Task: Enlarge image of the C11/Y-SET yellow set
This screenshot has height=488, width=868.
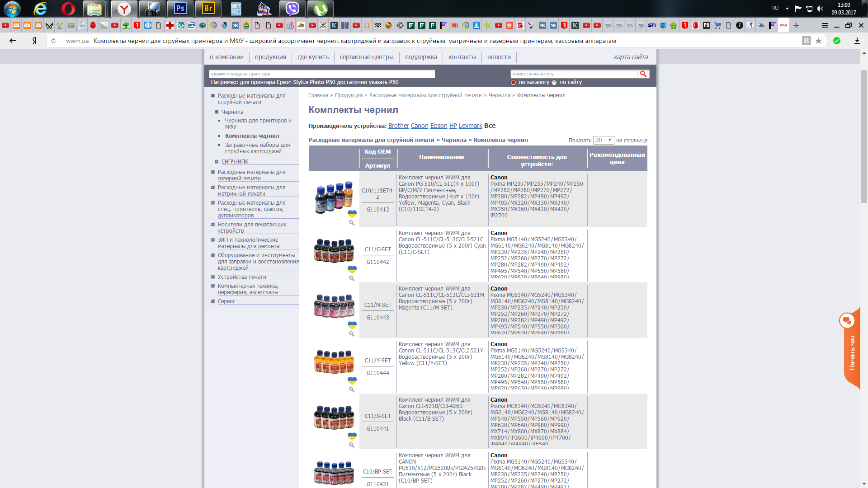Action: (351, 389)
